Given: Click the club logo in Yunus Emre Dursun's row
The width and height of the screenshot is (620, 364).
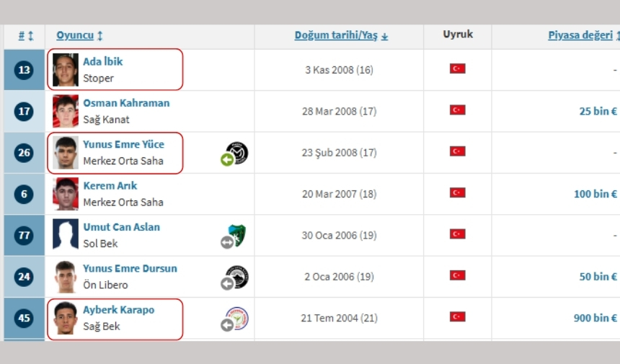Looking at the screenshot, I should click(237, 276).
